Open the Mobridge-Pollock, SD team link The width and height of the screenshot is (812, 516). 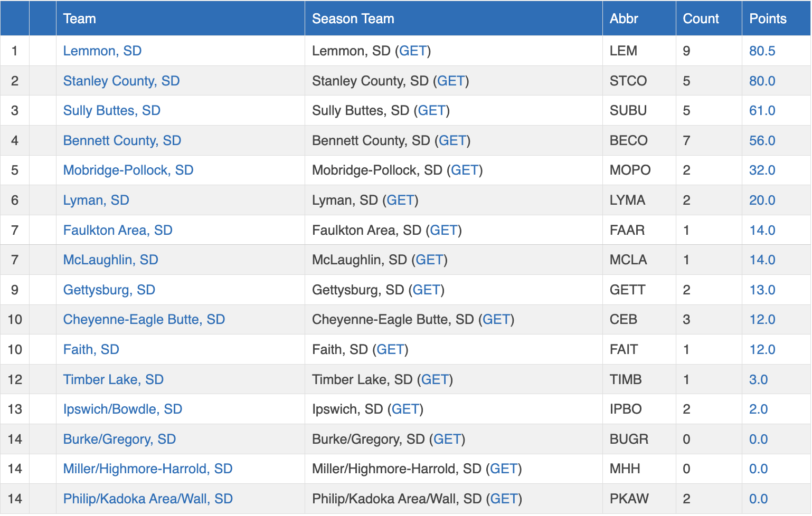pyautogui.click(x=128, y=170)
